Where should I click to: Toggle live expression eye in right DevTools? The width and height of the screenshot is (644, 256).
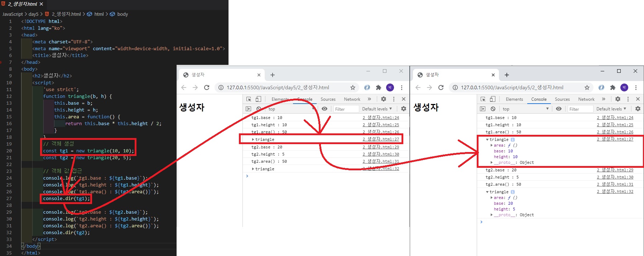[x=559, y=109]
